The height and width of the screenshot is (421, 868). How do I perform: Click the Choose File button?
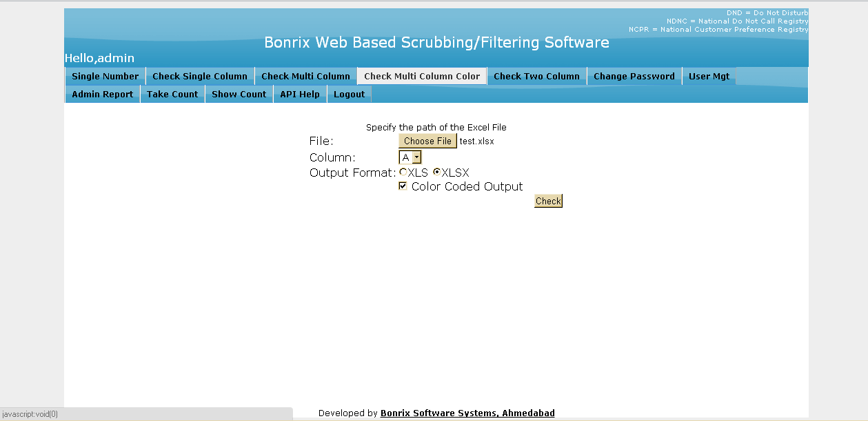(427, 141)
